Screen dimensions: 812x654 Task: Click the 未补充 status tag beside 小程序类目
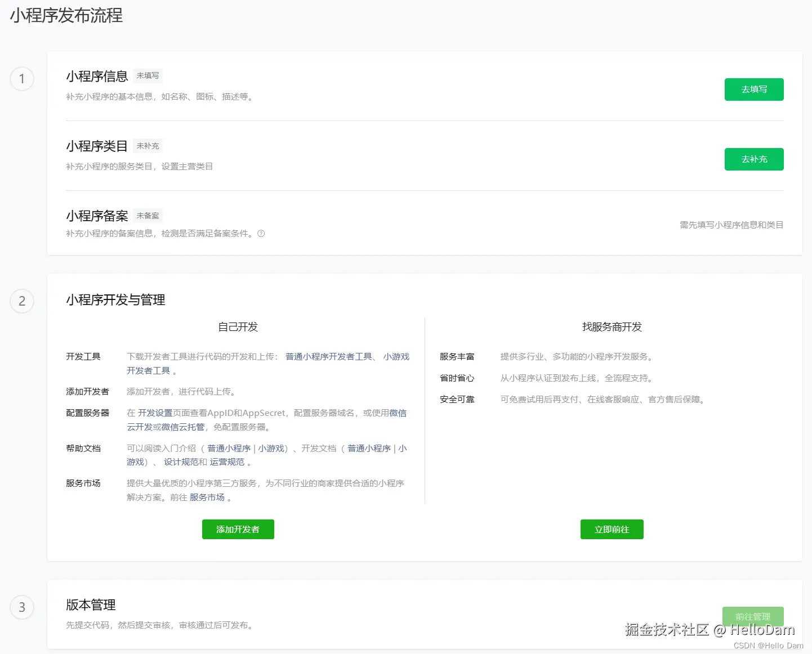(148, 145)
